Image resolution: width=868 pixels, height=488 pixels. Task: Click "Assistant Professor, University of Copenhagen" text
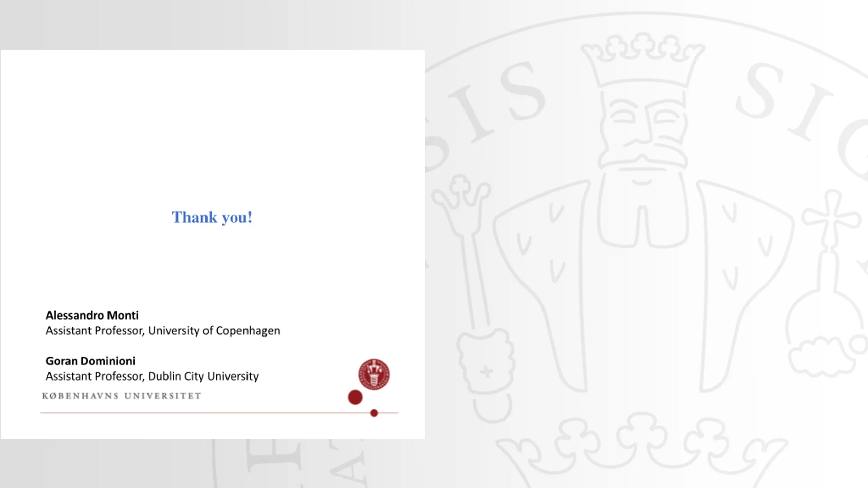[x=163, y=331]
